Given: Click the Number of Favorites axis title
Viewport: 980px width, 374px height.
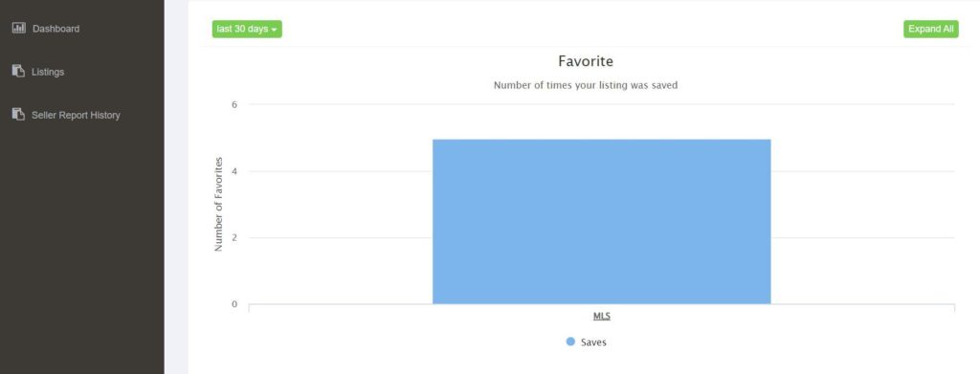Looking at the screenshot, I should tap(219, 204).
